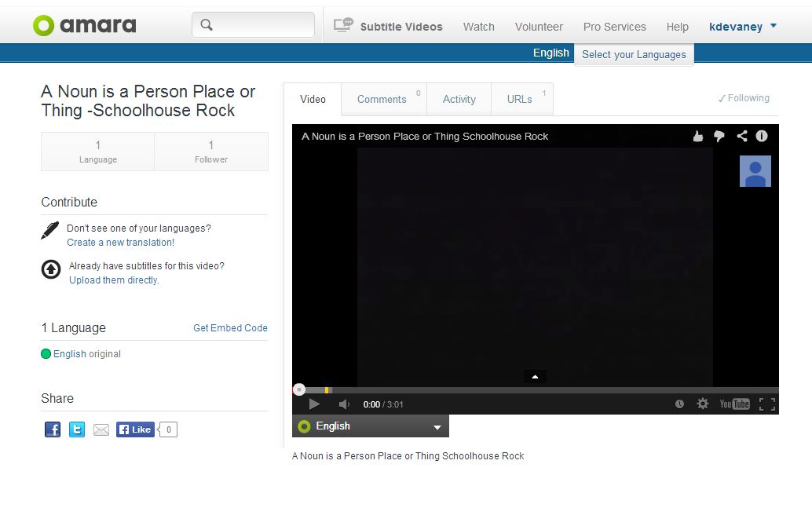Click the Like count bubble showing 0
Image resolution: width=812 pixels, height=508 pixels.
168,429
